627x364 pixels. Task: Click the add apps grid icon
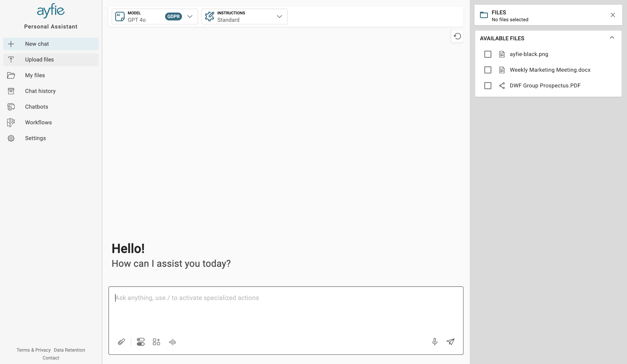tap(156, 342)
